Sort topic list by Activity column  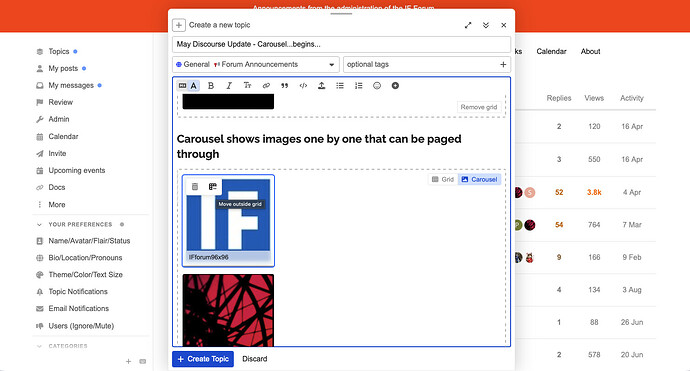pyautogui.click(x=631, y=98)
